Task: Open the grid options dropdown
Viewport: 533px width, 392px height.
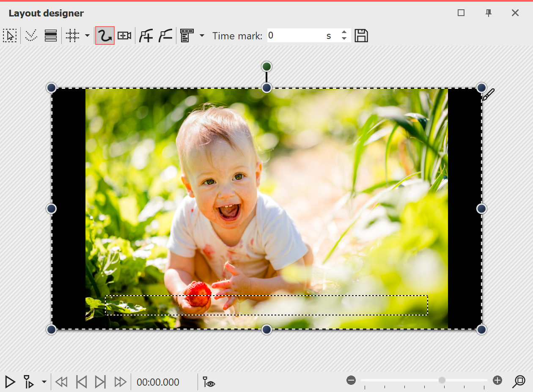Action: point(88,36)
